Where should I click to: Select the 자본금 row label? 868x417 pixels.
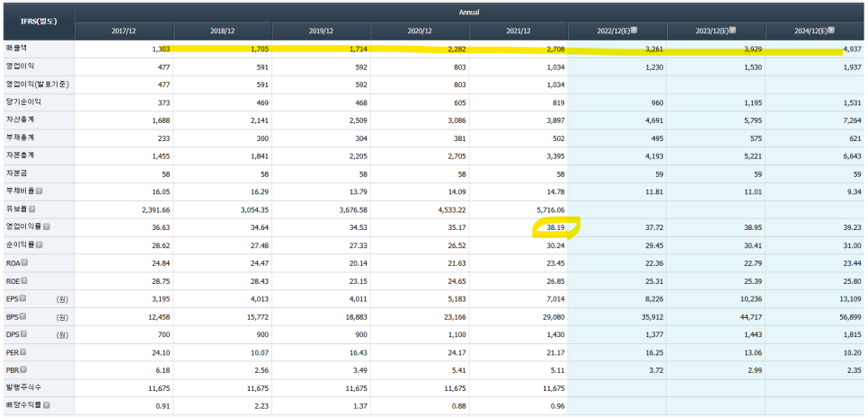pos(15,173)
